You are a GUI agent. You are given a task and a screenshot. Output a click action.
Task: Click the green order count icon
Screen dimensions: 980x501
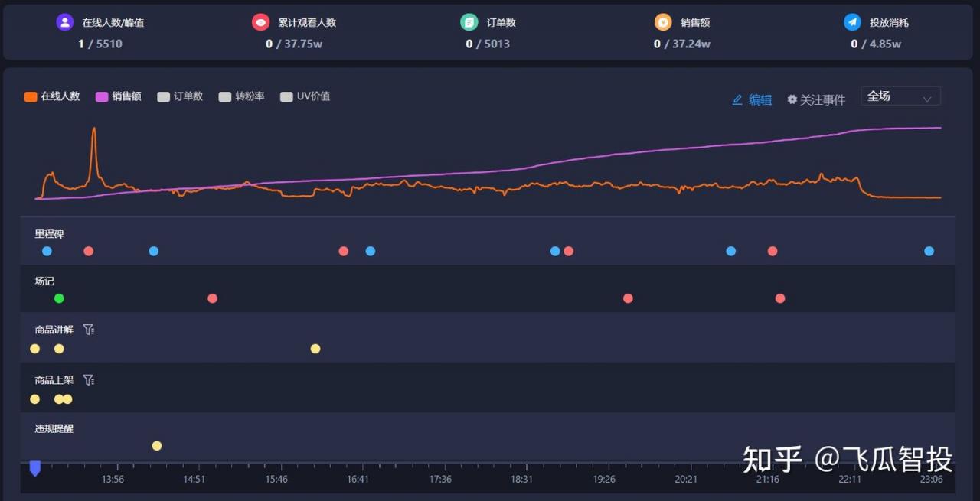(469, 22)
